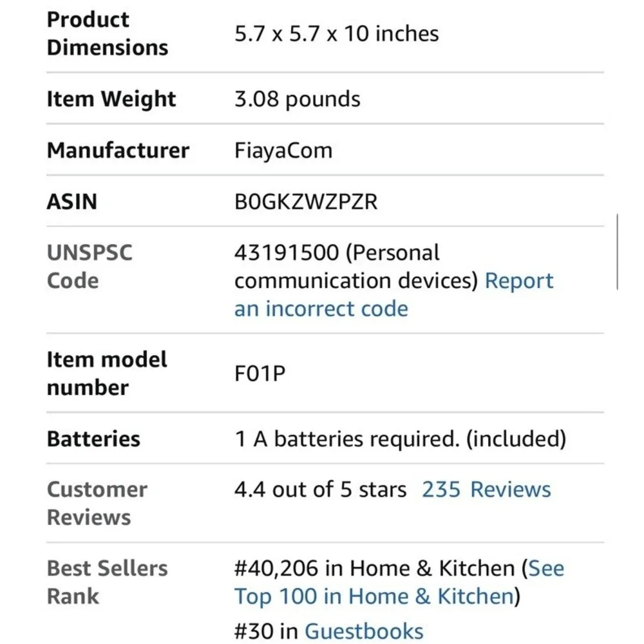Image resolution: width=644 pixels, height=644 pixels.
Task: Click the item model number F01P
Action: [260, 374]
